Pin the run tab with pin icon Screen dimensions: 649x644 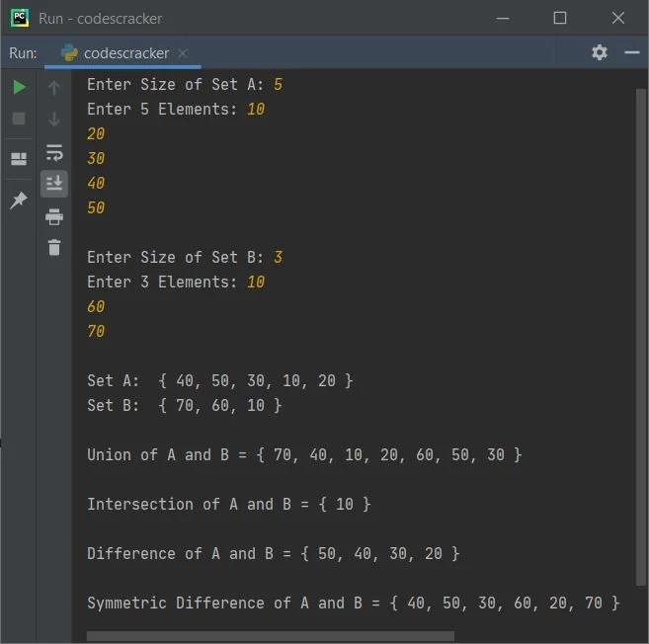[19, 201]
